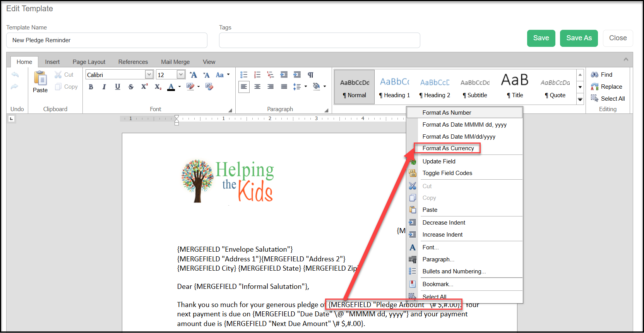
Task: Toggle underline formatting
Action: pyautogui.click(x=118, y=87)
